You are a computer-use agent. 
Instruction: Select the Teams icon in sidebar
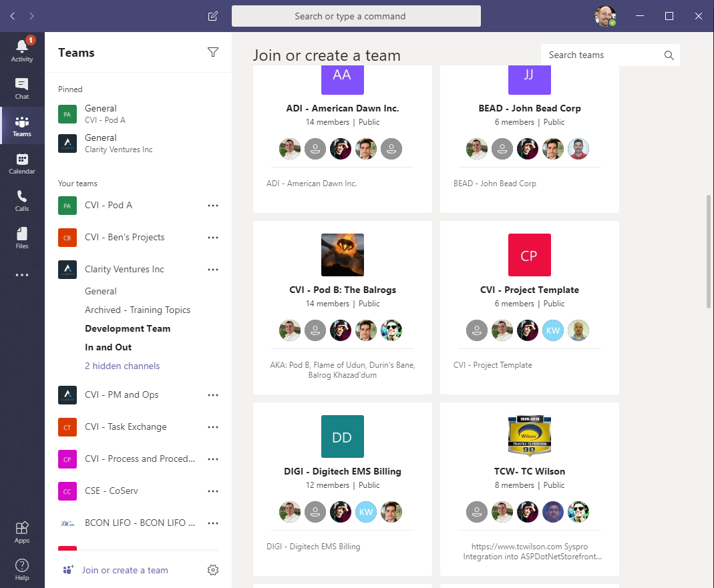coord(22,125)
